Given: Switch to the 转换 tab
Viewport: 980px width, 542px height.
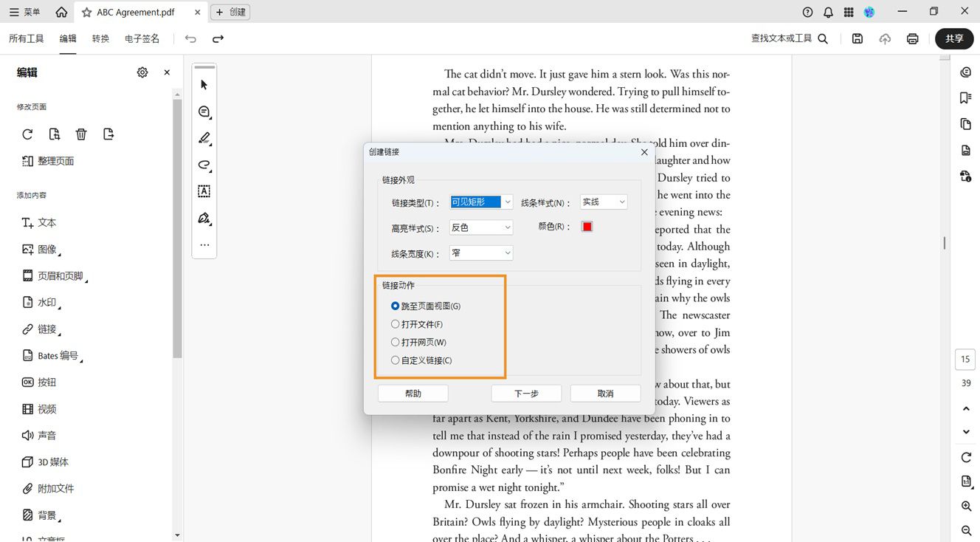Looking at the screenshot, I should click(x=100, y=38).
